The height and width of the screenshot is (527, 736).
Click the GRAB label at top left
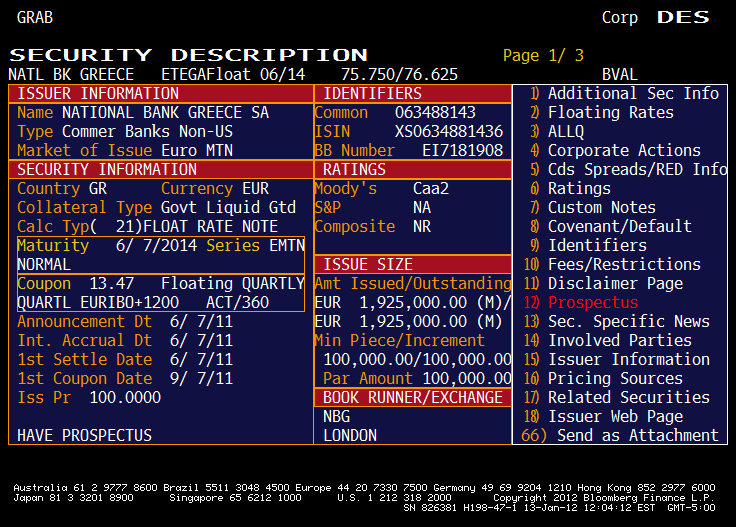pyautogui.click(x=35, y=17)
